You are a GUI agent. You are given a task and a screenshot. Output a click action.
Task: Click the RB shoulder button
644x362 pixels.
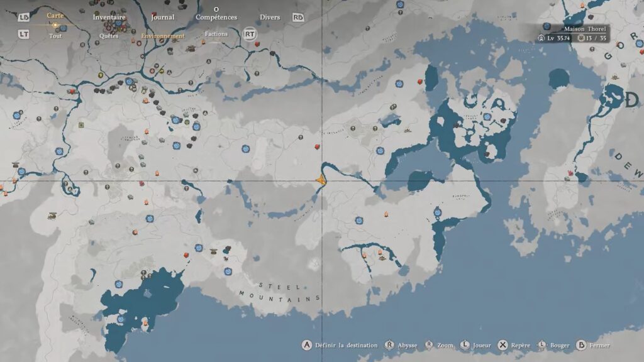(298, 17)
